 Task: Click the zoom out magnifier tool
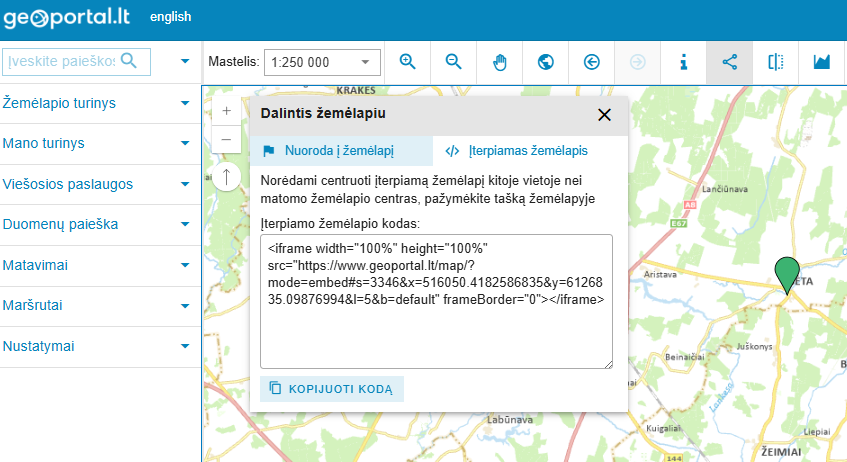coord(454,62)
